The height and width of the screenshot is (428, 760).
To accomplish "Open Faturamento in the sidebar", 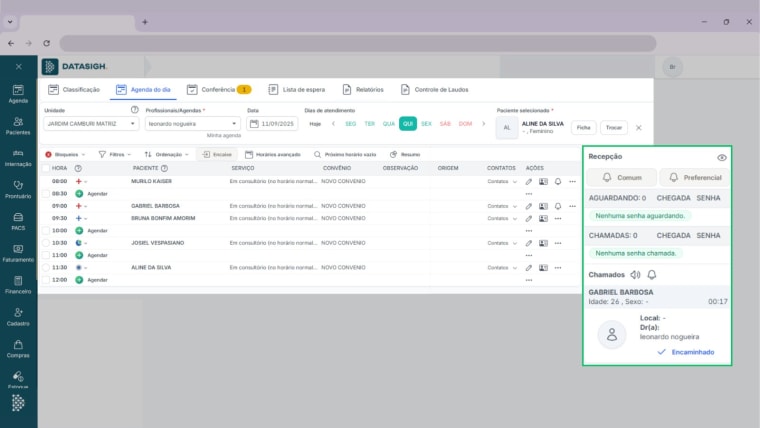I will [18, 254].
